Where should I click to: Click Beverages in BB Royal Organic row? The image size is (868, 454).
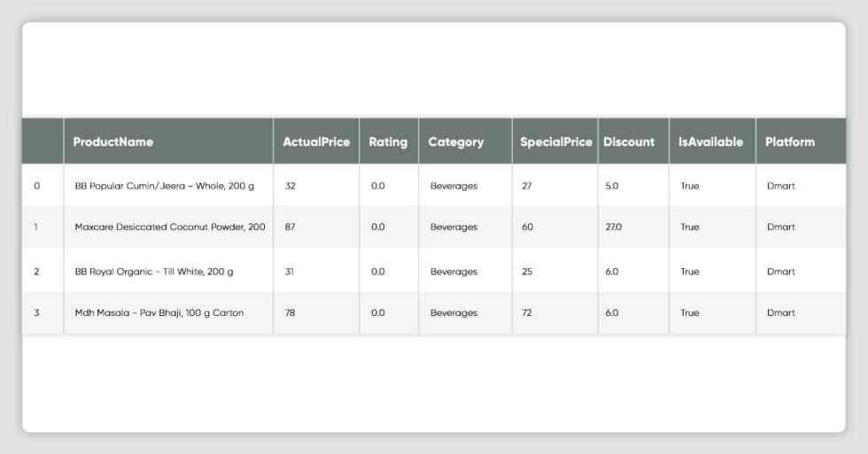tap(453, 272)
